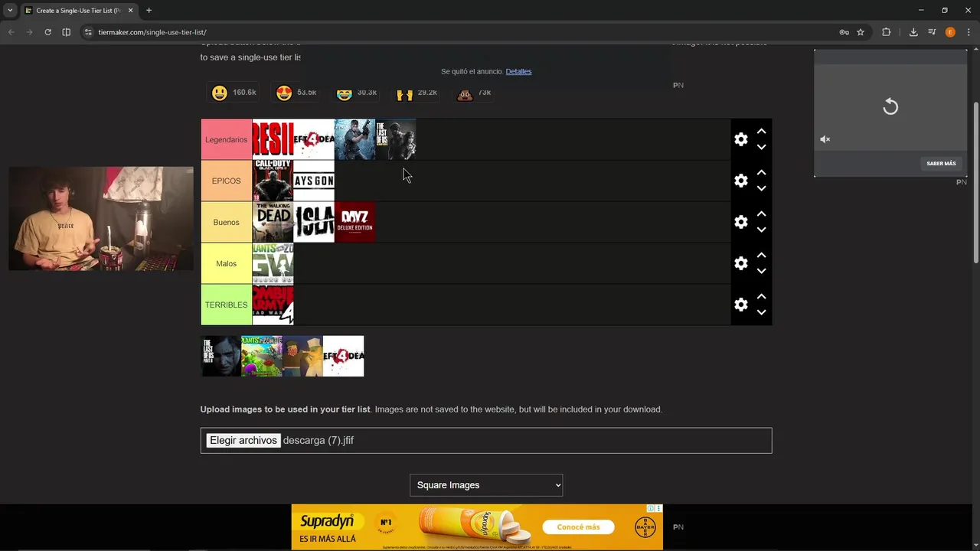Open settings gear for TERRIBLES tier
The width and height of the screenshot is (980, 551).
click(740, 305)
